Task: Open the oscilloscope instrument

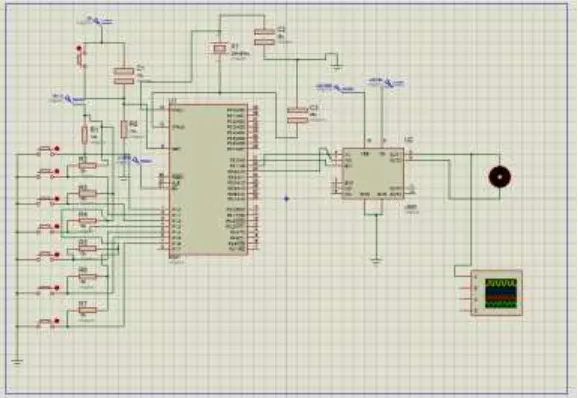Action: pos(497,293)
